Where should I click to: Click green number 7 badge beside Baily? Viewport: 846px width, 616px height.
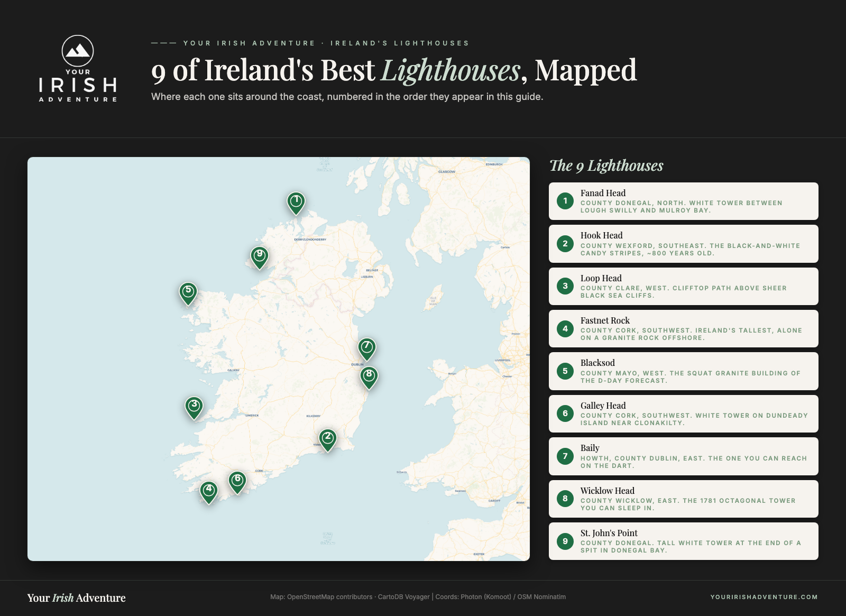(x=565, y=456)
